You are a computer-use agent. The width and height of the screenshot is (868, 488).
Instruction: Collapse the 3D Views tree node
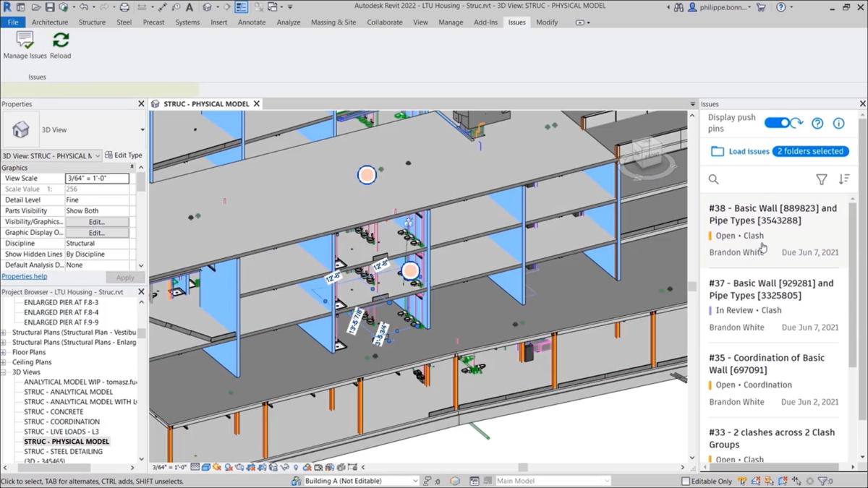pyautogui.click(x=4, y=372)
